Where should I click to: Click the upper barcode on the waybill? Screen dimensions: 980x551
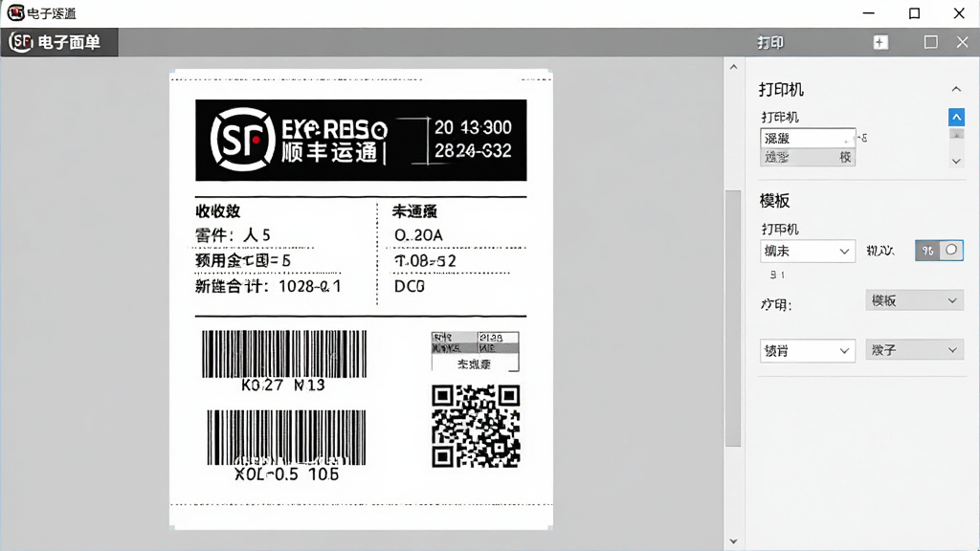coord(283,354)
